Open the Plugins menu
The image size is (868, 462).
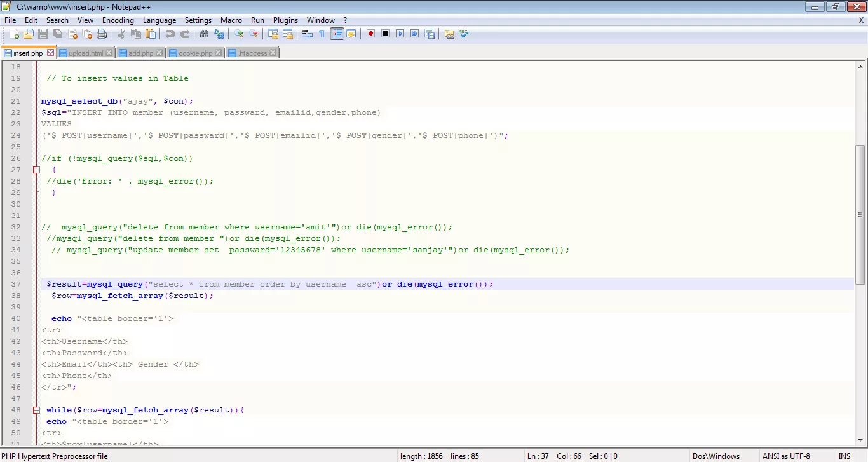[285, 20]
